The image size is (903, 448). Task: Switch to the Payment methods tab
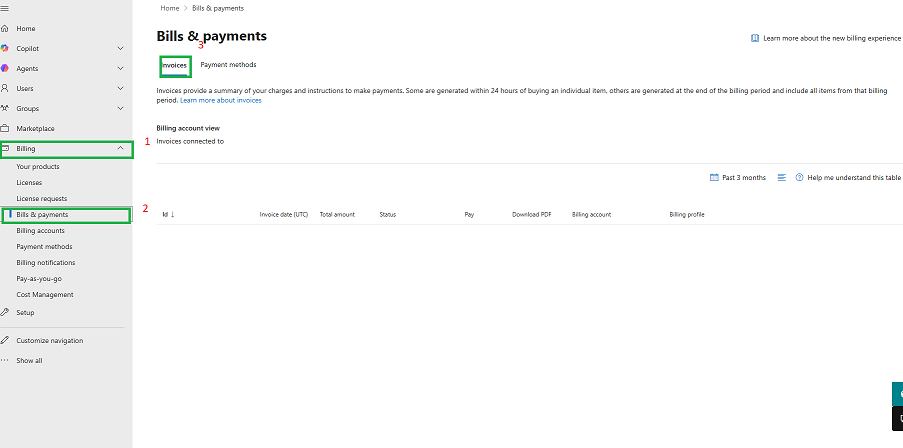(x=228, y=64)
